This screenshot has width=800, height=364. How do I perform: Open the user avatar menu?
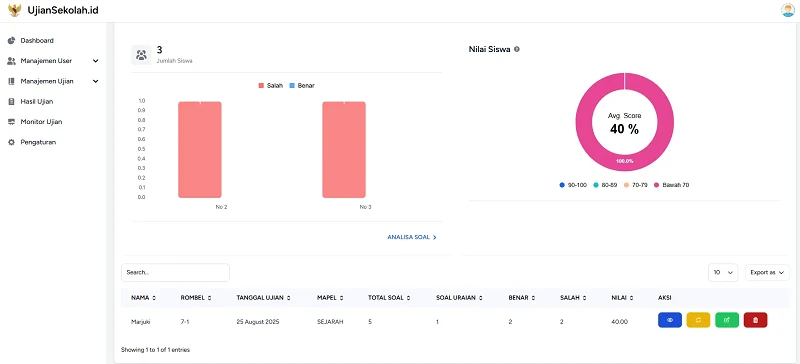click(788, 10)
